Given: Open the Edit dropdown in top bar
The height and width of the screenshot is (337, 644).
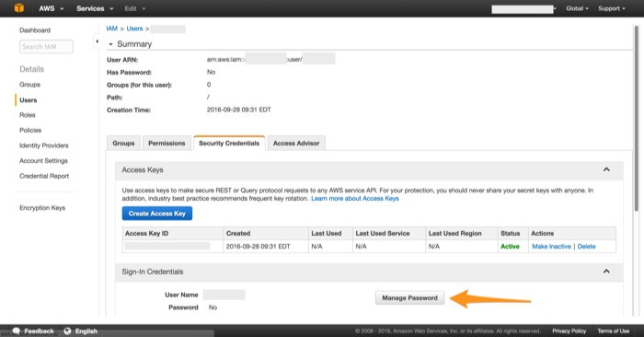Looking at the screenshot, I should [x=134, y=8].
